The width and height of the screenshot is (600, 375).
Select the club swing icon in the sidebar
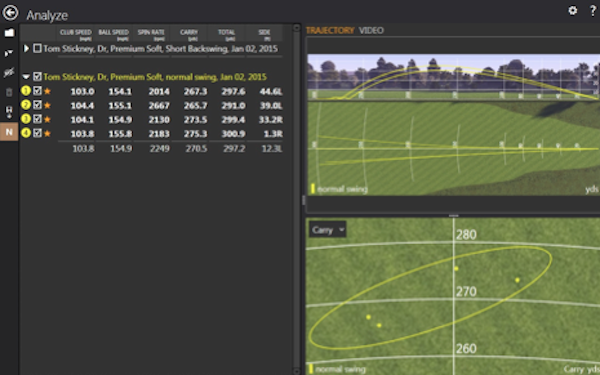pyautogui.click(x=9, y=53)
